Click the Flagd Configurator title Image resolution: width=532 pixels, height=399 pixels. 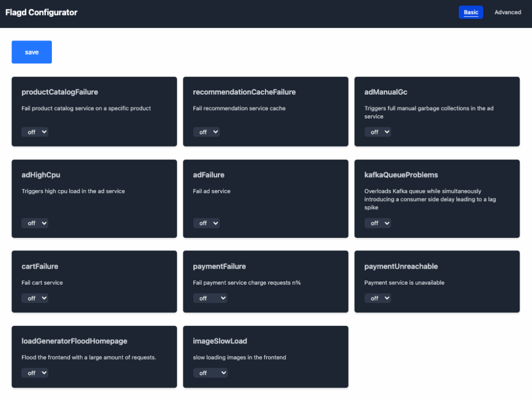click(42, 12)
